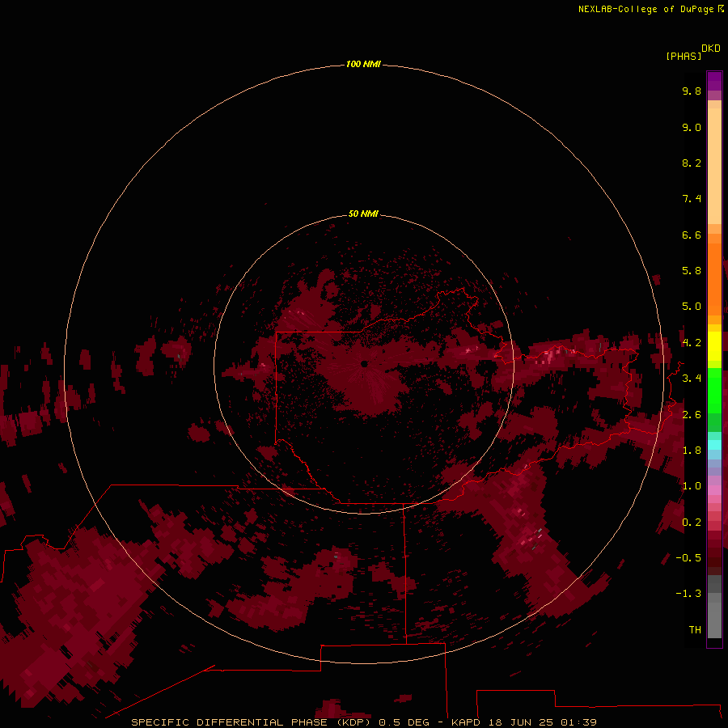Viewport: 728px width, 728px height.
Task: Click the 5.0 value on the color scale
Action: [692, 307]
